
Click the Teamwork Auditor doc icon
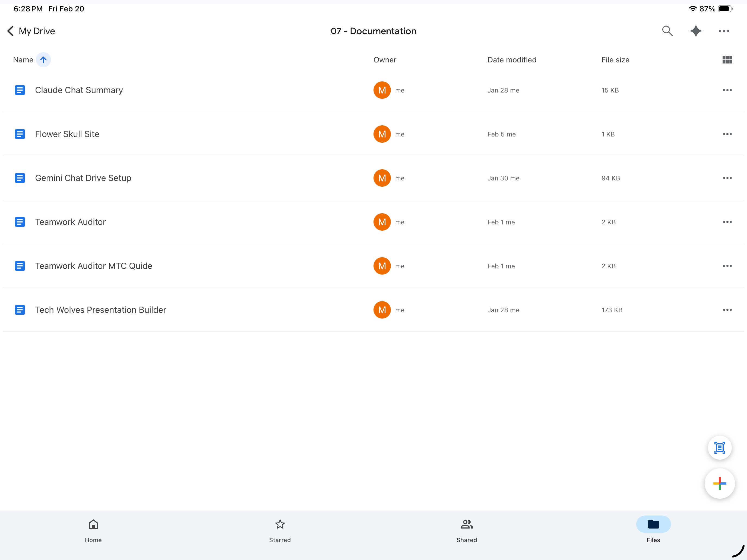[20, 222]
